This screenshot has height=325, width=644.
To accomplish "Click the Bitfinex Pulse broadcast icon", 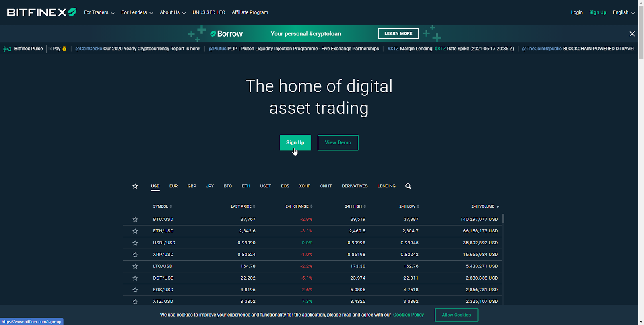I will 7,49.
